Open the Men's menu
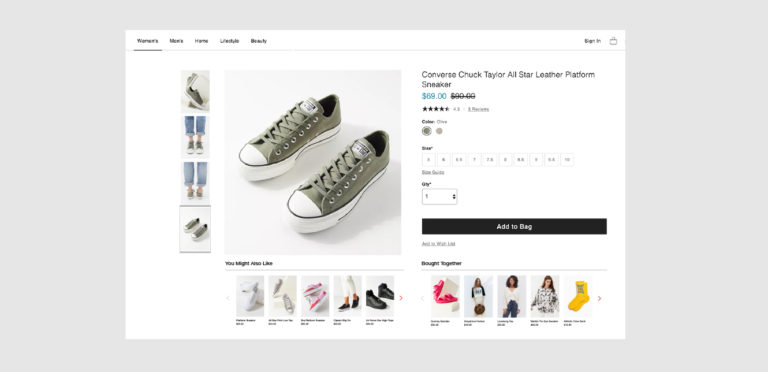 [x=176, y=41]
